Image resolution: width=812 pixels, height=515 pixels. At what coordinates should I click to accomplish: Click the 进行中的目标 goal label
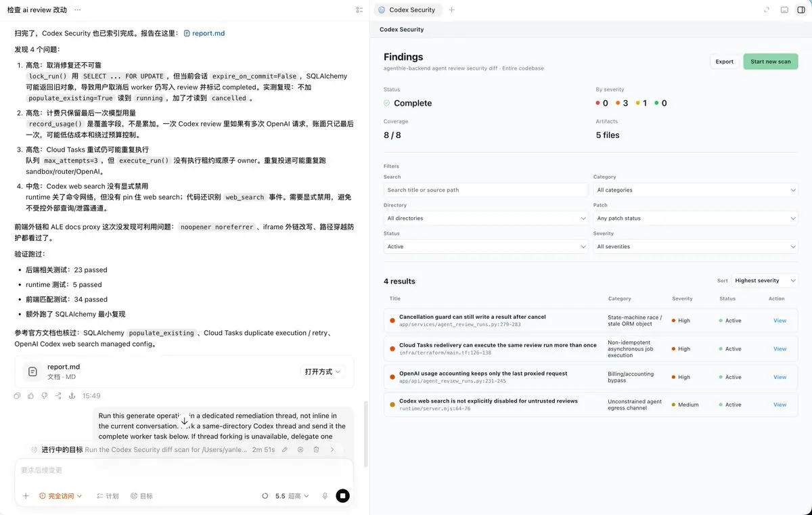tap(62, 449)
